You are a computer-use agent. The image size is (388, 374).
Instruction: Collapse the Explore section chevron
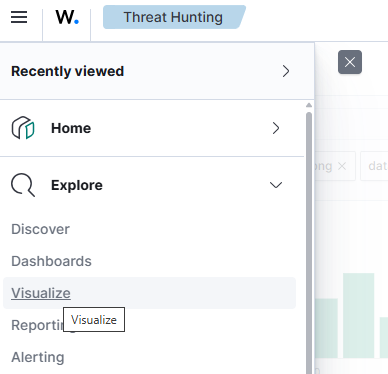[x=276, y=185]
